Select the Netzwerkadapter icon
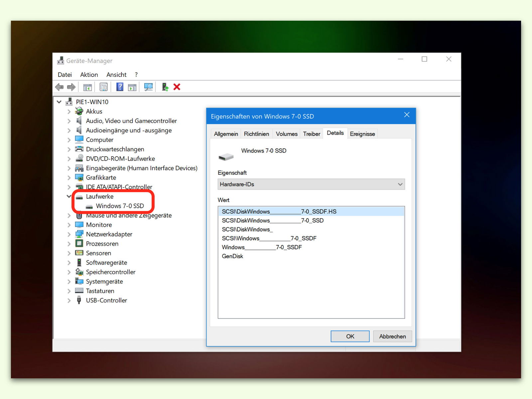 click(x=79, y=234)
